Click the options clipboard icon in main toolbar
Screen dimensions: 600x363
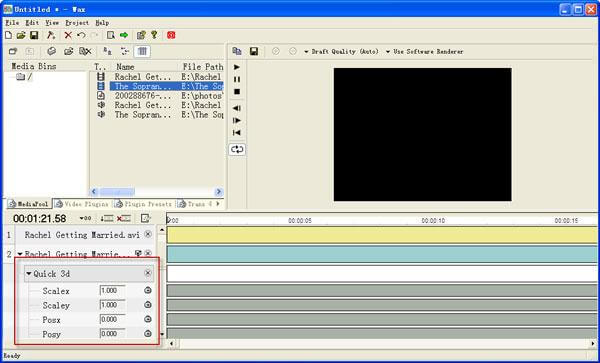point(141,35)
